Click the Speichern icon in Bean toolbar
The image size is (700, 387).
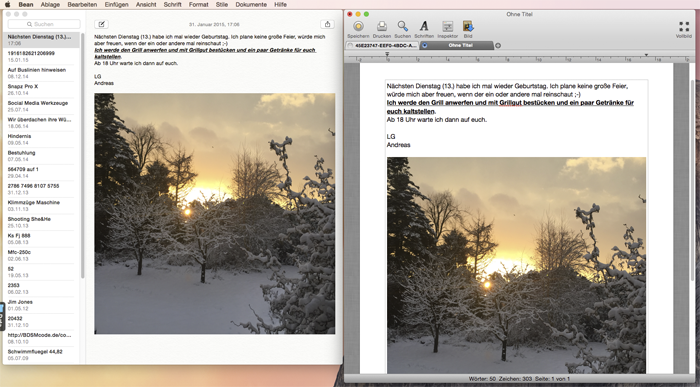(358, 26)
